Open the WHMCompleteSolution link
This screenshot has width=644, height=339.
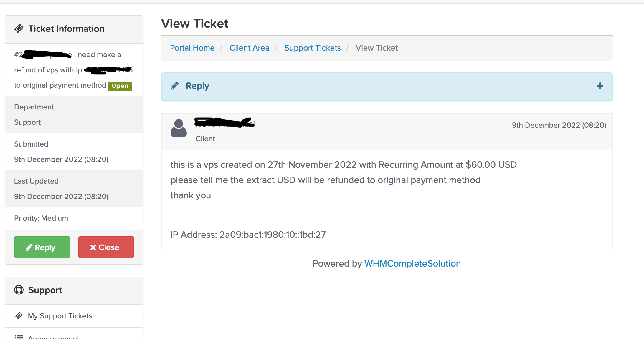[412, 263]
